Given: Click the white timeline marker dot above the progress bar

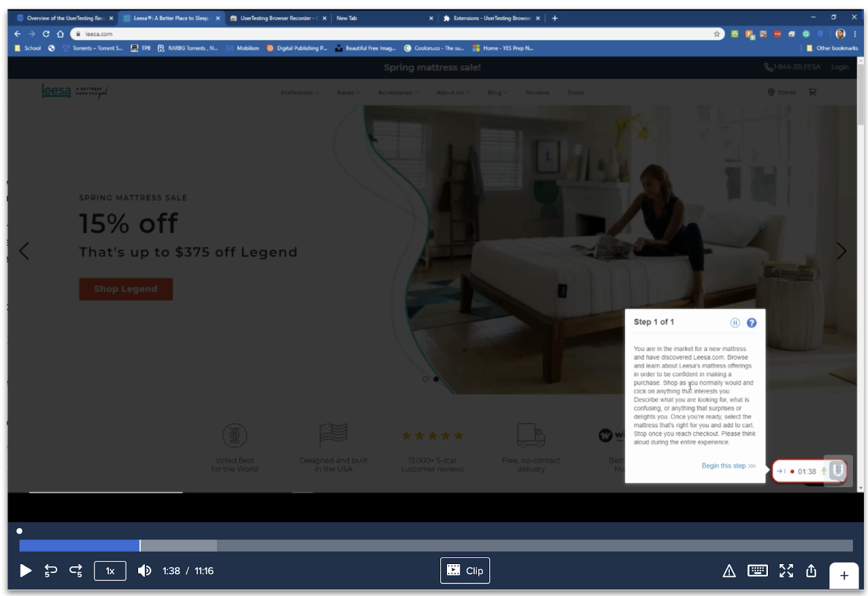Looking at the screenshot, I should pyautogui.click(x=20, y=531).
